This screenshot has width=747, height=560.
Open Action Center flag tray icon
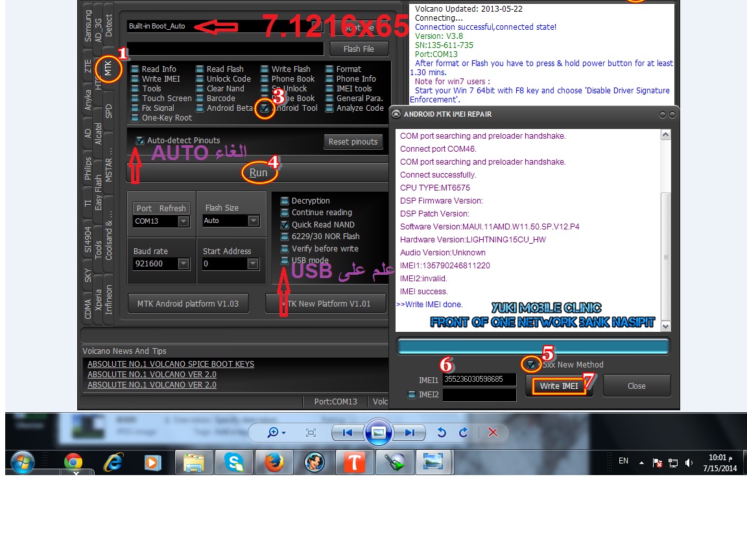658,463
